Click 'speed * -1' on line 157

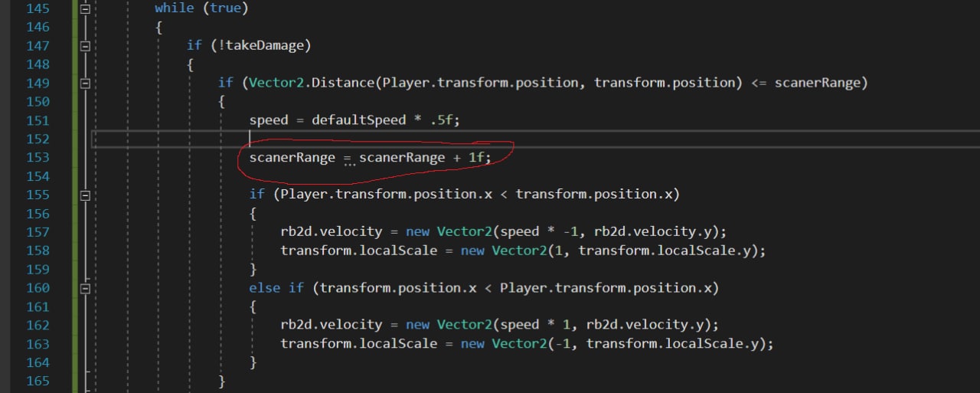click(x=539, y=232)
